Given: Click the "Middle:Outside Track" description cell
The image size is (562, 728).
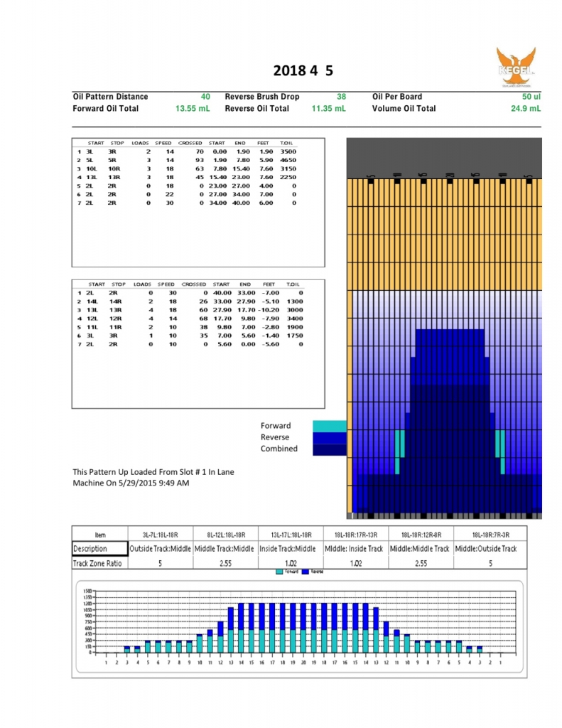Looking at the screenshot, I should click(x=490, y=548).
